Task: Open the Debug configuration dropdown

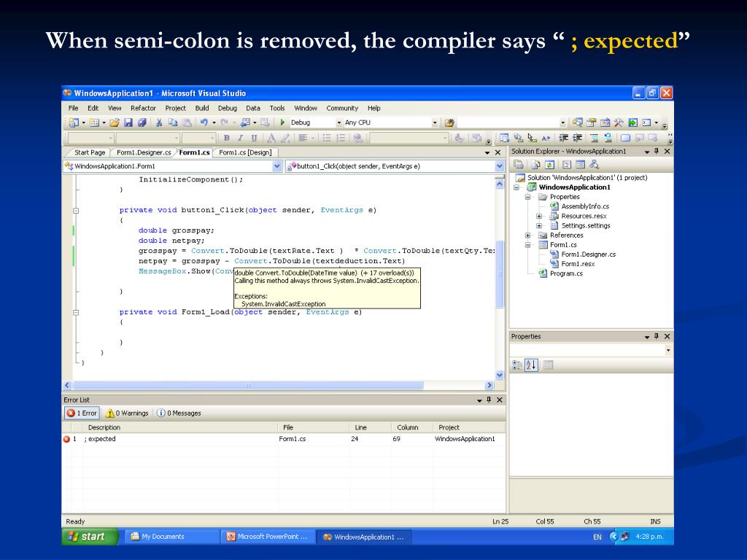Action: [x=339, y=122]
